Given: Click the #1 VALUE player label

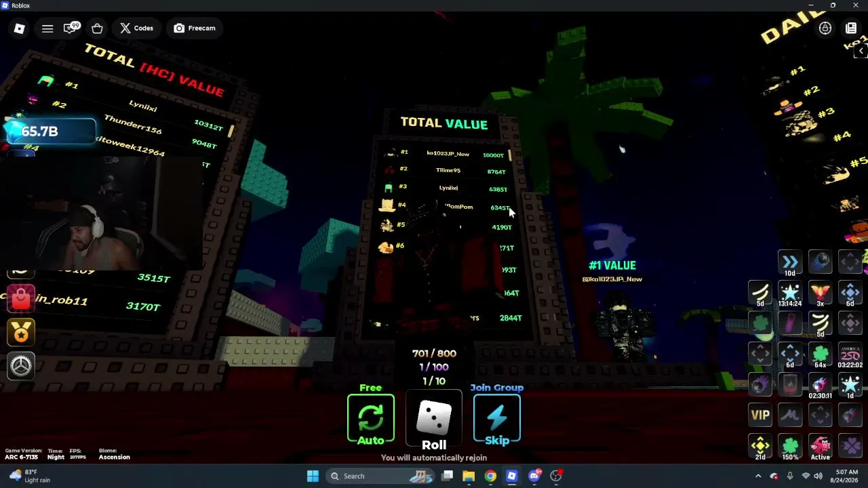Looking at the screenshot, I should tap(612, 266).
